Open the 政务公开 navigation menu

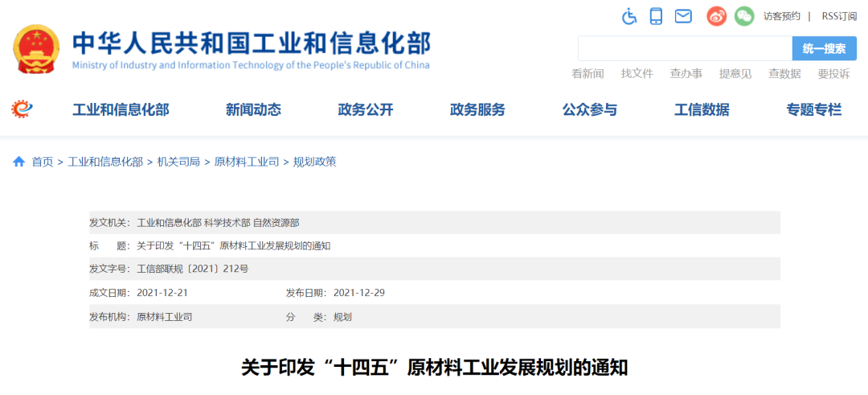coord(366,110)
